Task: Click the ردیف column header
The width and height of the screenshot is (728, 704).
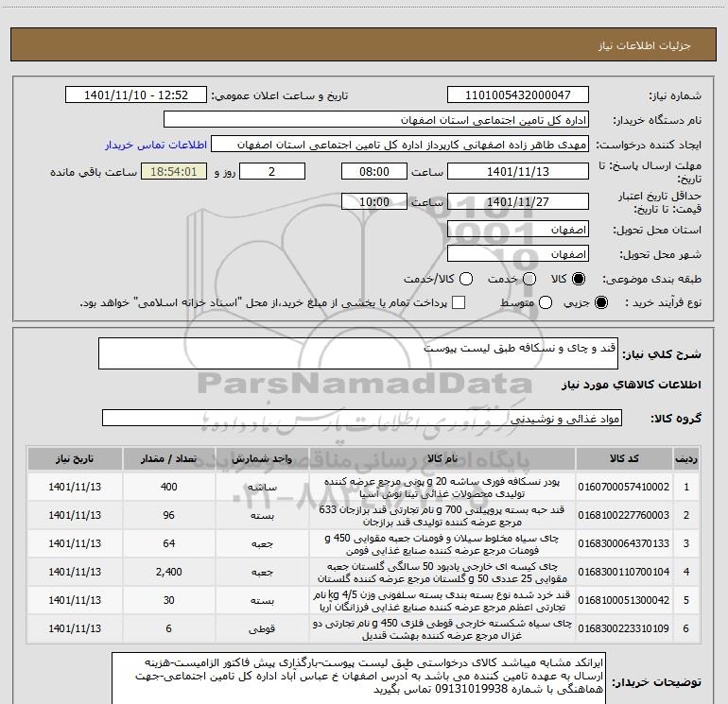Action: 686,459
